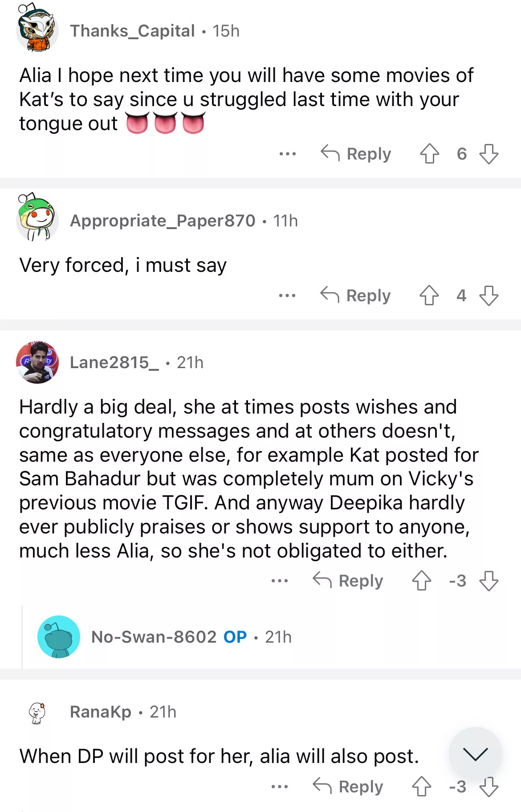Reply to Thanks_Capital's comment
This screenshot has width=521, height=812.
356,154
